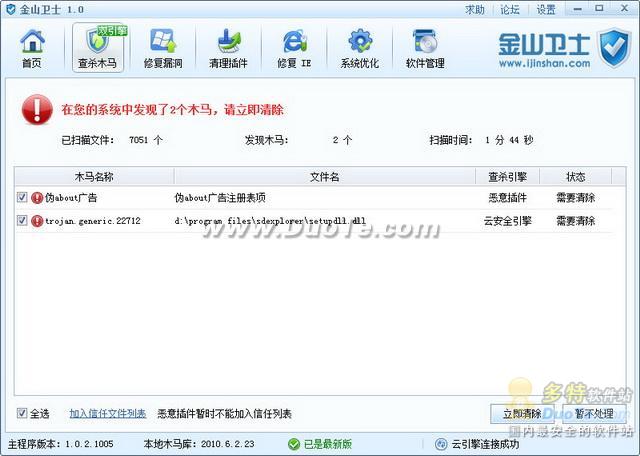Open the 软件管理 software management icon
The width and height of the screenshot is (640, 456).
tap(425, 48)
